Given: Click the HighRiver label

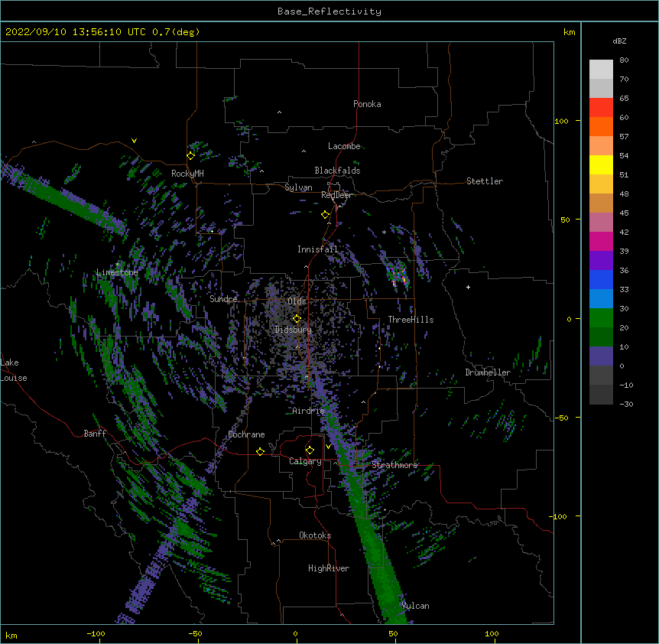Looking at the screenshot, I should pyautogui.click(x=329, y=568).
